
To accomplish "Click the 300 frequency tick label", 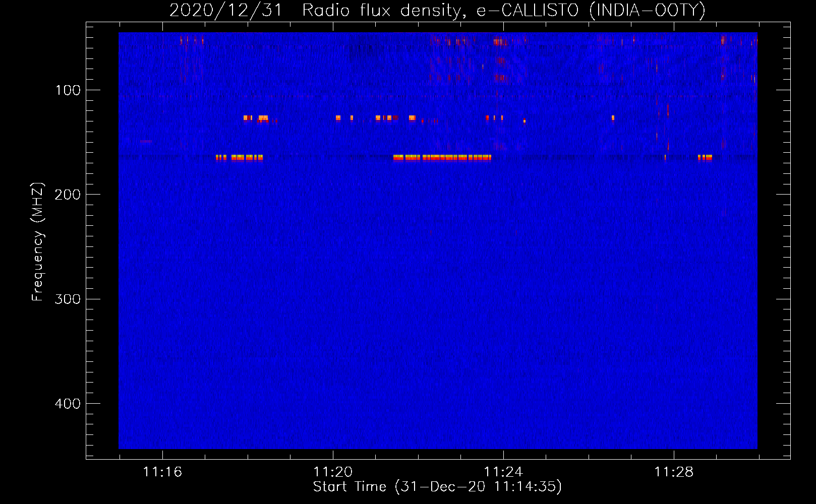I will 68,299.
